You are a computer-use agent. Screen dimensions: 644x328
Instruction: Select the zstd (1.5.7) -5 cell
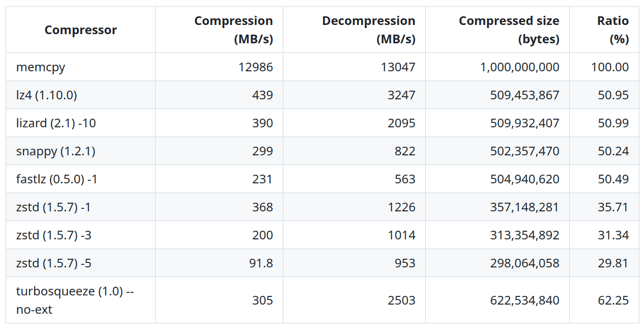point(54,263)
